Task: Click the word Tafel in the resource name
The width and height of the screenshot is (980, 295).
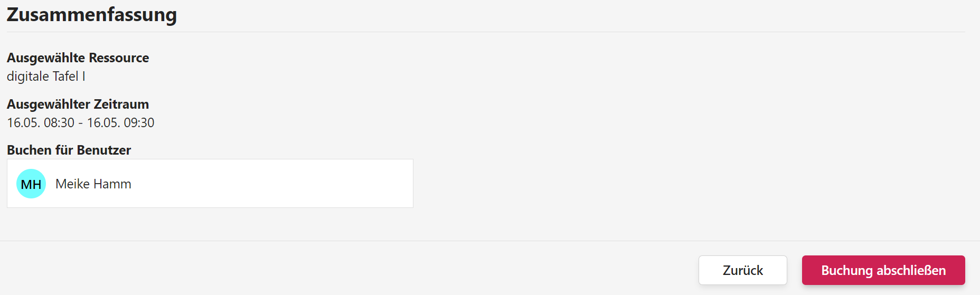Action: pyautogui.click(x=65, y=77)
